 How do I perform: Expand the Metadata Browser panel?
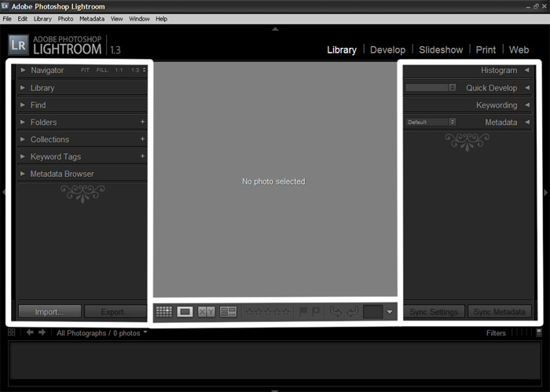[x=23, y=174]
